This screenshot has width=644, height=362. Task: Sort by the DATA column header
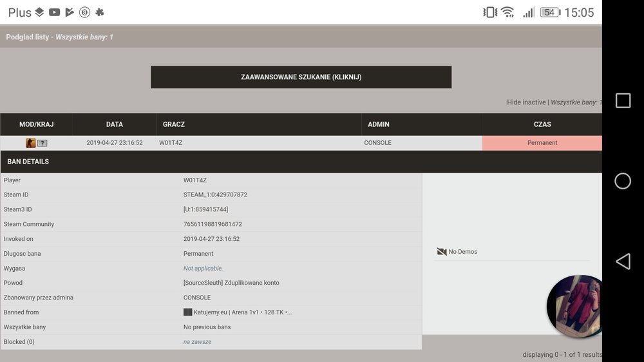click(x=115, y=124)
